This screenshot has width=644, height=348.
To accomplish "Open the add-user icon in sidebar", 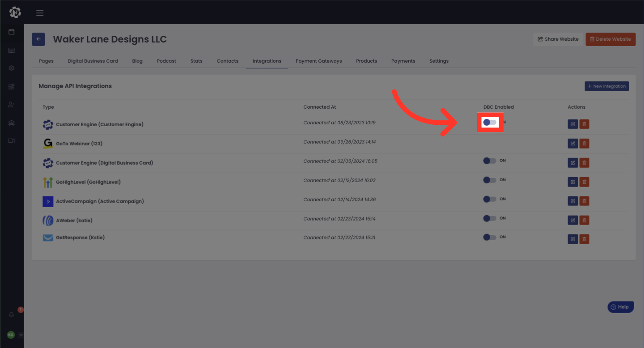I will point(12,104).
